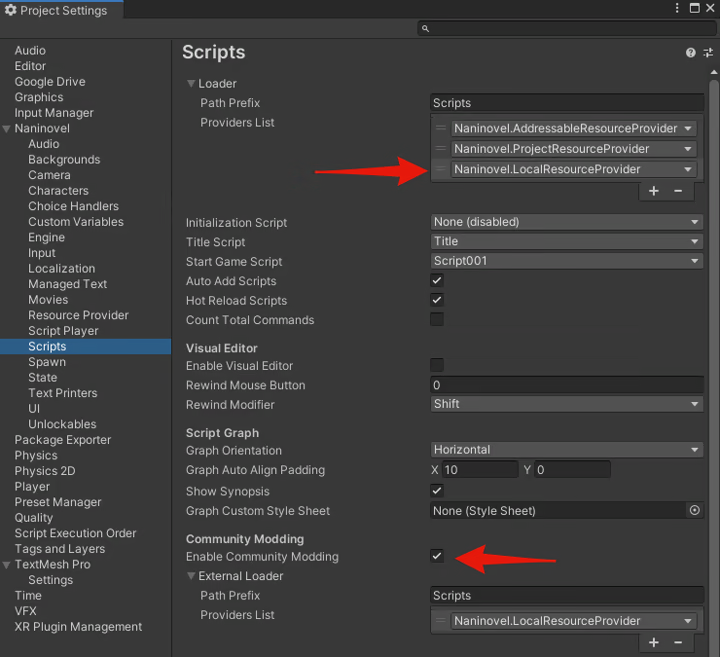Select Custom Variables under Naninovel
Viewport: 720px width, 657px height.
click(76, 222)
